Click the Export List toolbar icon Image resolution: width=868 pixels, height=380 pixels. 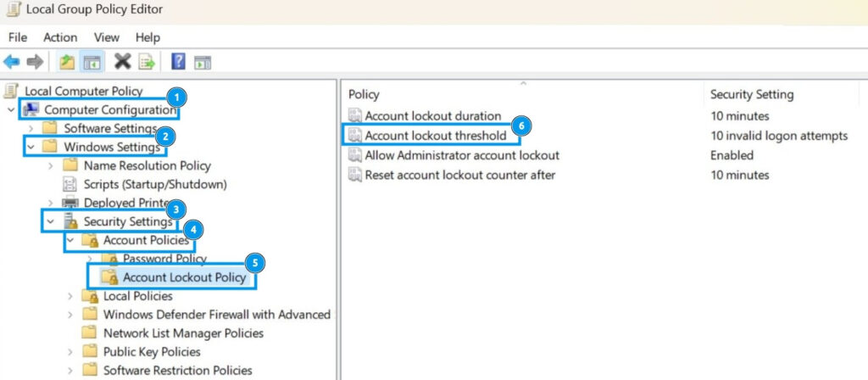click(147, 62)
